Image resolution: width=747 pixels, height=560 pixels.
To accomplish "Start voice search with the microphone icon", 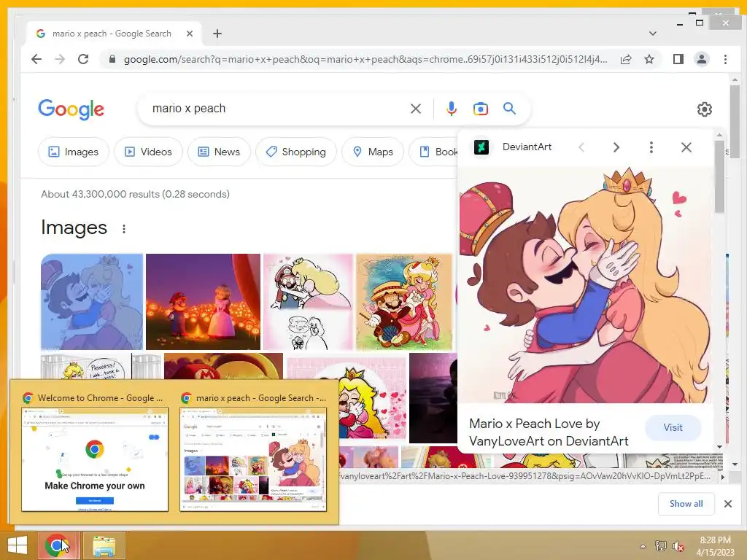I will 451,109.
